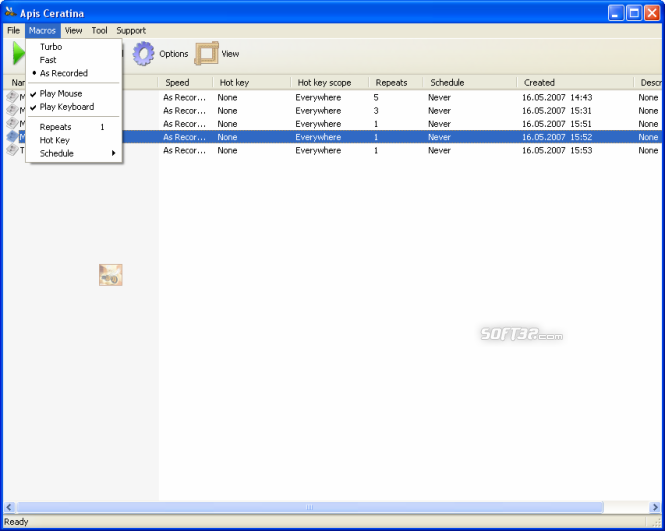
Task: Open the View menu in the menu bar
Action: [73, 31]
